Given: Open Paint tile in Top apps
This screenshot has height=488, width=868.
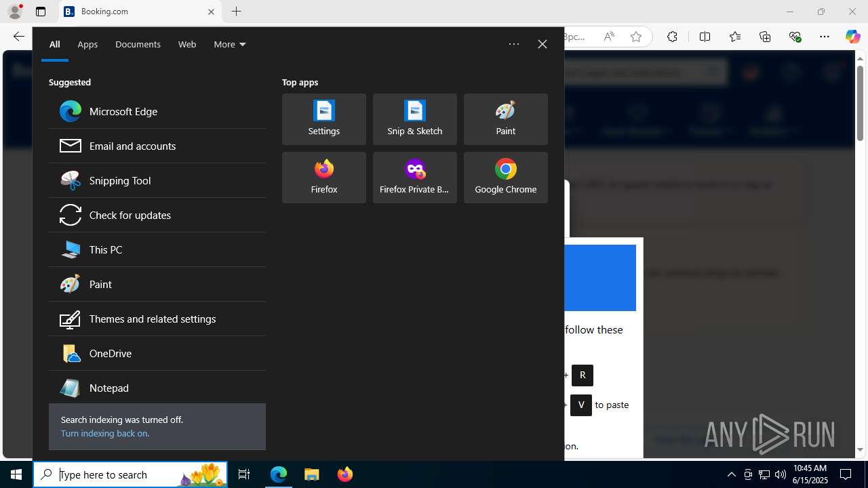Looking at the screenshot, I should click(506, 119).
